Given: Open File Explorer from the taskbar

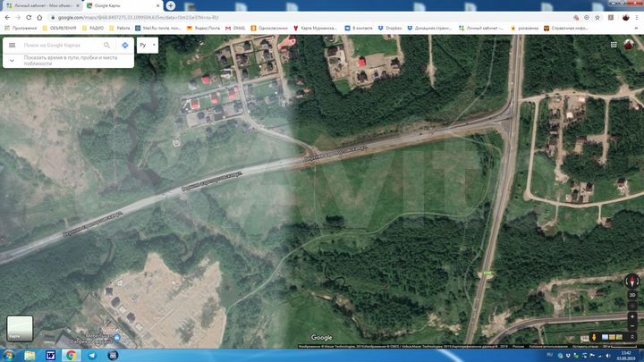Looking at the screenshot, I should tap(30, 355).
